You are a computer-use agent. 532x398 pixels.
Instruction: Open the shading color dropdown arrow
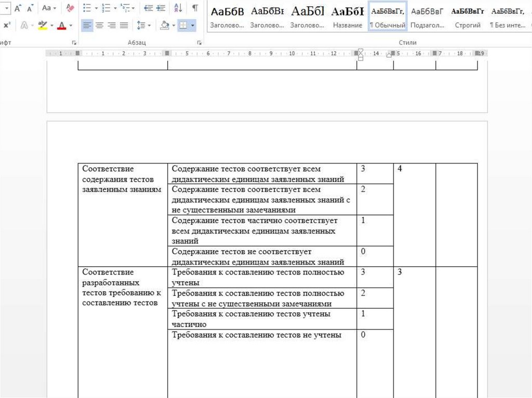(174, 25)
